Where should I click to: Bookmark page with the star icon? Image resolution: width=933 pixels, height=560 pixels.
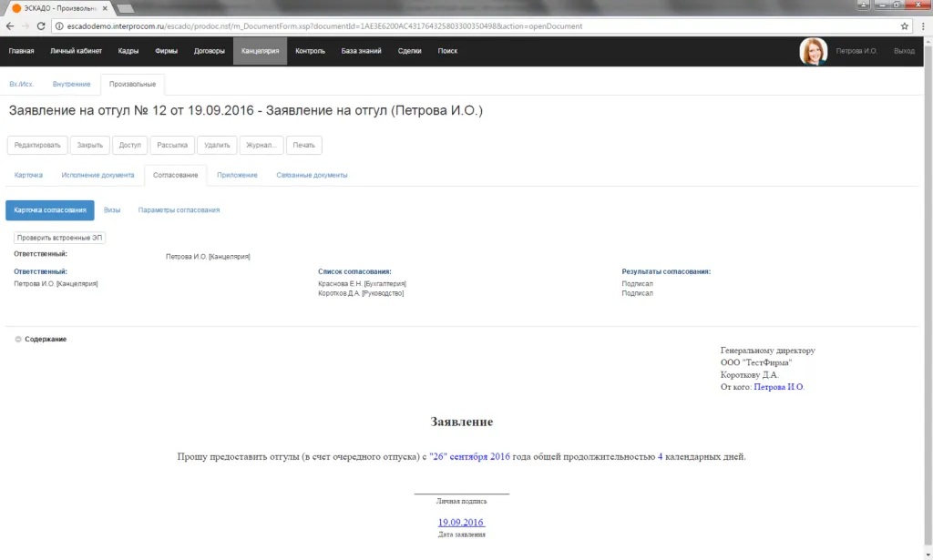(x=905, y=26)
